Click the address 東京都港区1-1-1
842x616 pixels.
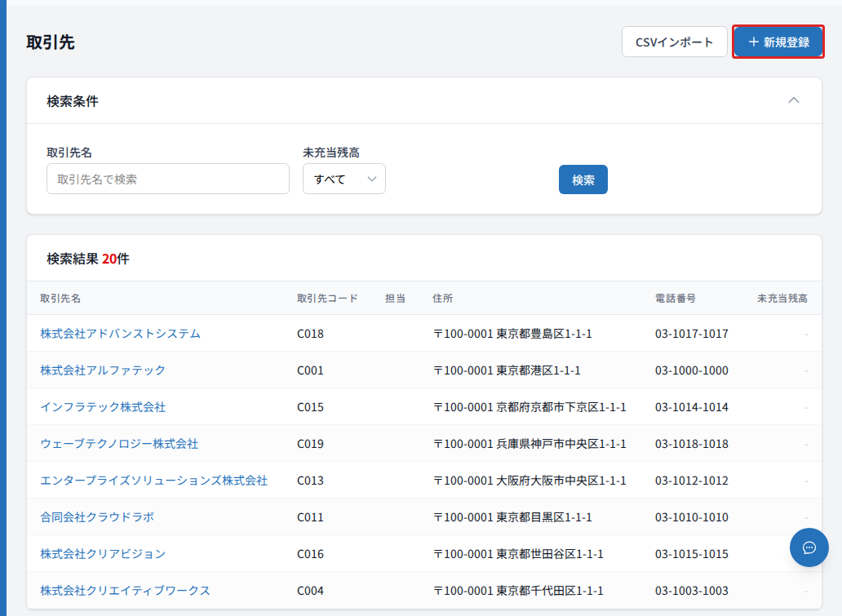click(x=538, y=370)
